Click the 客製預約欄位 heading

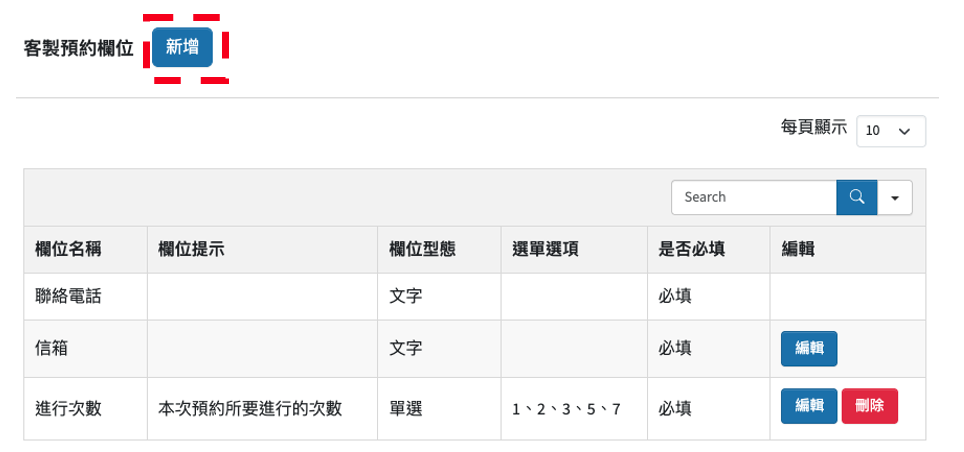point(79,48)
